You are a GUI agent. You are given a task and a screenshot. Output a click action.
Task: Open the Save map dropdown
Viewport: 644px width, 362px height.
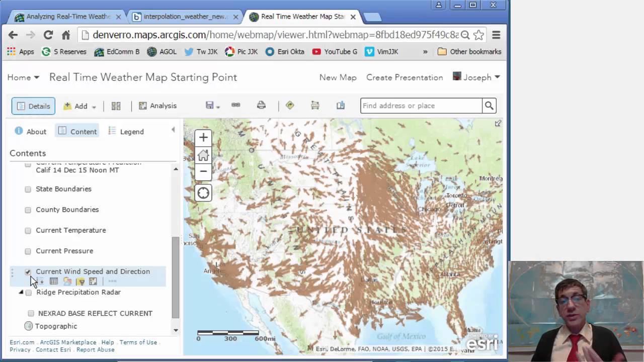pyautogui.click(x=213, y=105)
